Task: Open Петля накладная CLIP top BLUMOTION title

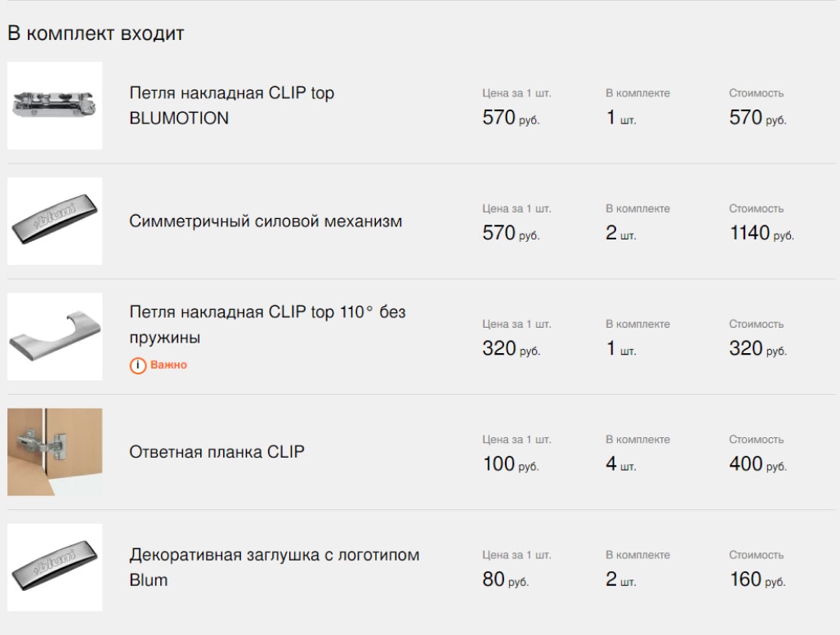Action: point(231,105)
